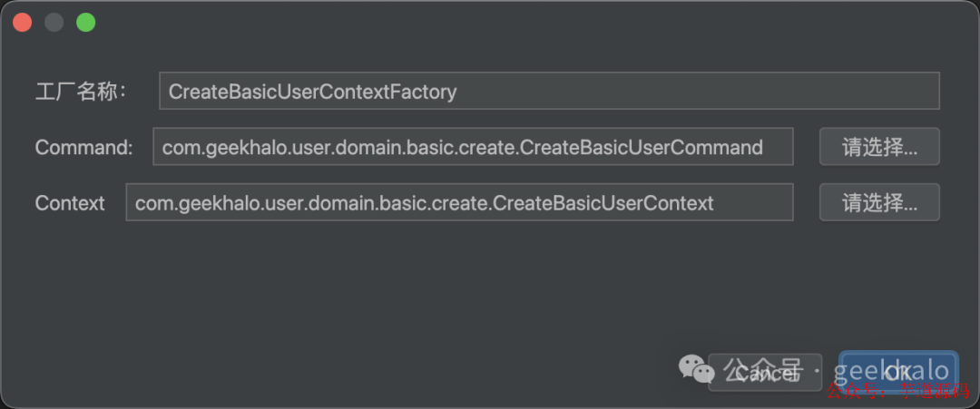
Task: Click the Context label
Action: [70, 203]
